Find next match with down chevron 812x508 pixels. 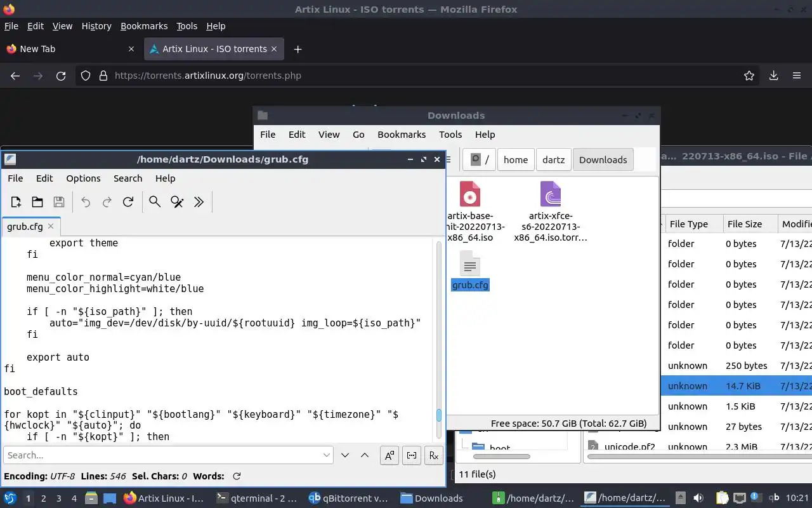pyautogui.click(x=345, y=455)
